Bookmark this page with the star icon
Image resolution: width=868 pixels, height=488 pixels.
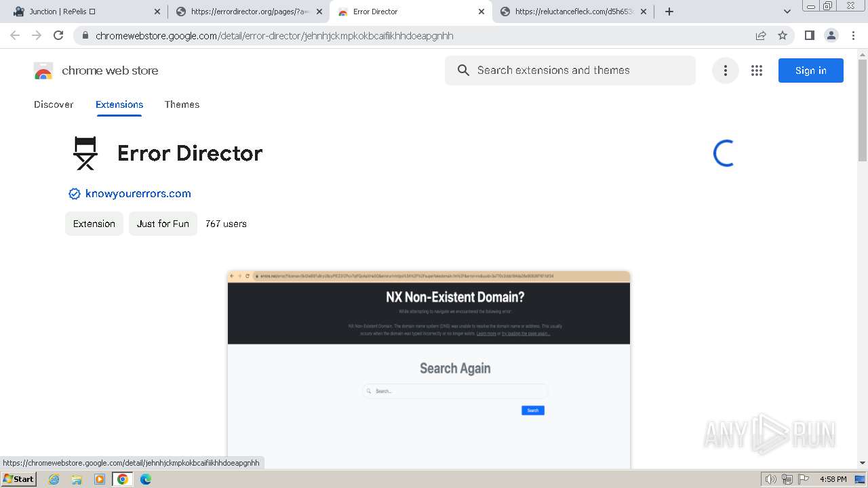pyautogui.click(x=783, y=36)
